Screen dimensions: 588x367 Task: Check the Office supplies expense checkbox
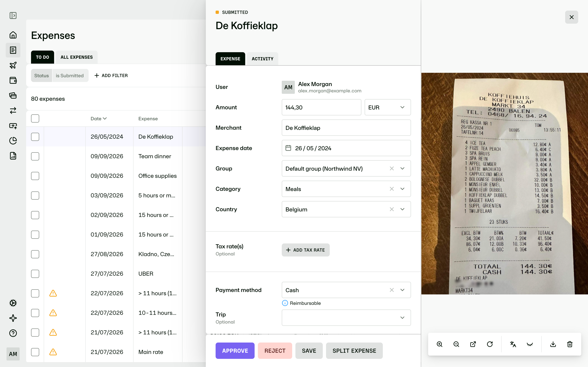pos(35,176)
